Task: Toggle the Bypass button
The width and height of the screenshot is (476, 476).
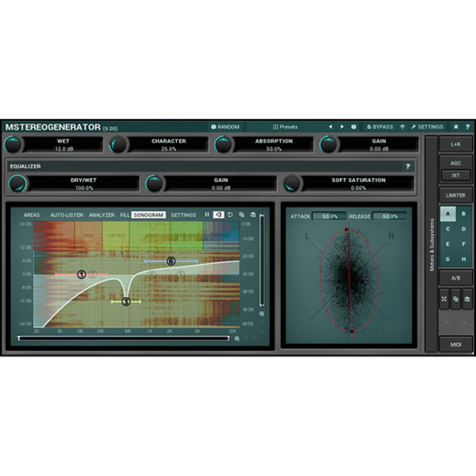Action: coord(380,127)
